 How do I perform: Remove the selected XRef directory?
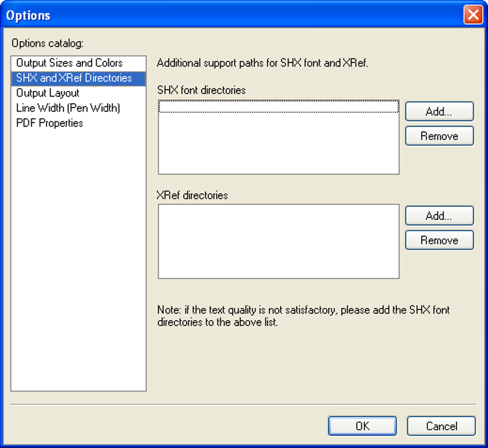click(x=439, y=240)
